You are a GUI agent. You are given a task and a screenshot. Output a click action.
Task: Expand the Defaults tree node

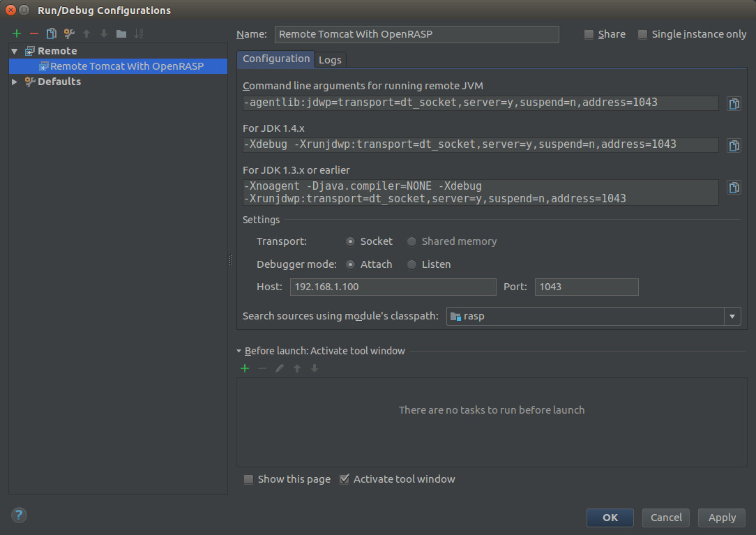15,82
